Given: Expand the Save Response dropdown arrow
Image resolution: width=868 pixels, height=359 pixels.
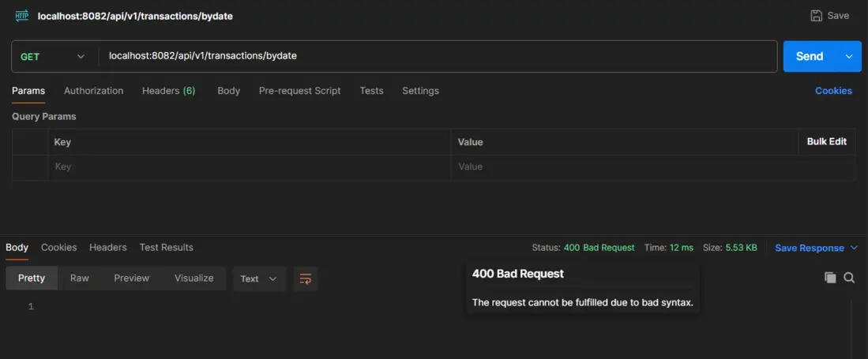Looking at the screenshot, I should 853,248.
